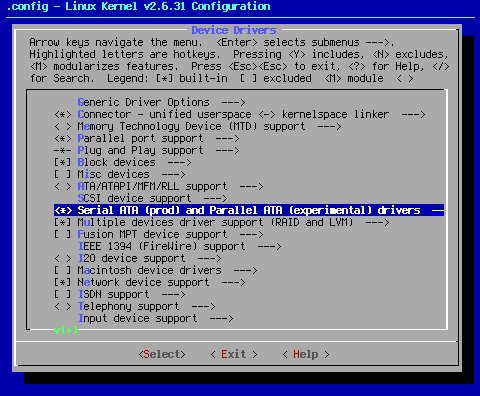Choose the Exit button
This screenshot has width=480, height=396.
pos(234,354)
